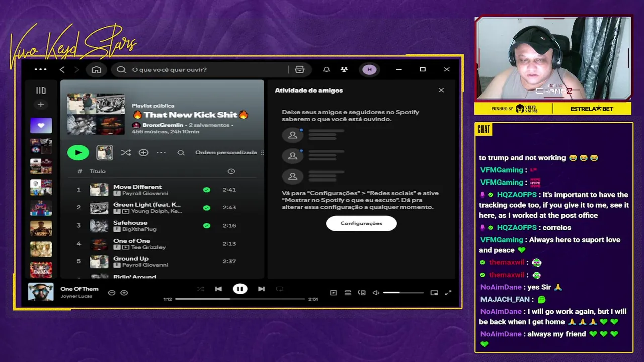The image size is (644, 362).
Task: Open the sidebar playlist just below Liked Songs
Action: (x=41, y=146)
